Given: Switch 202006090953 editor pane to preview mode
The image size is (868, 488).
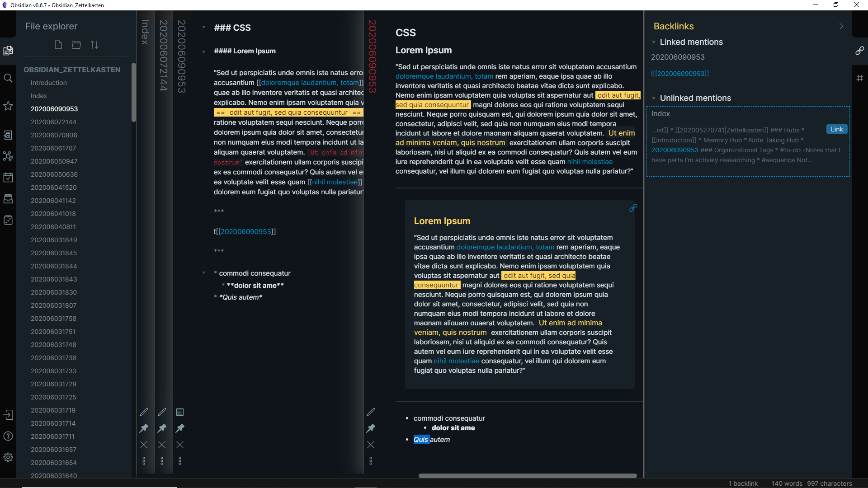Looking at the screenshot, I should 180,412.
